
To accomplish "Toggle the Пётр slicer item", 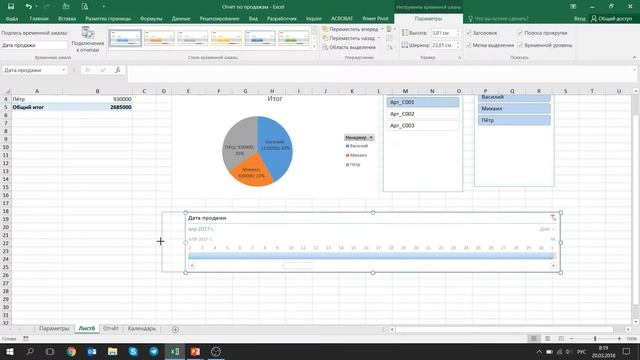I will coord(514,120).
